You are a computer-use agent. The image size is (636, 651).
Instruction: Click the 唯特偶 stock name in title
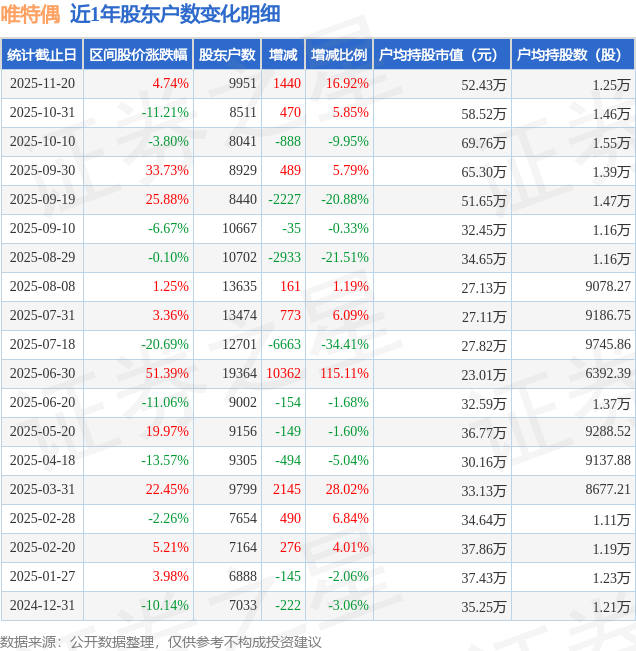[x=30, y=14]
